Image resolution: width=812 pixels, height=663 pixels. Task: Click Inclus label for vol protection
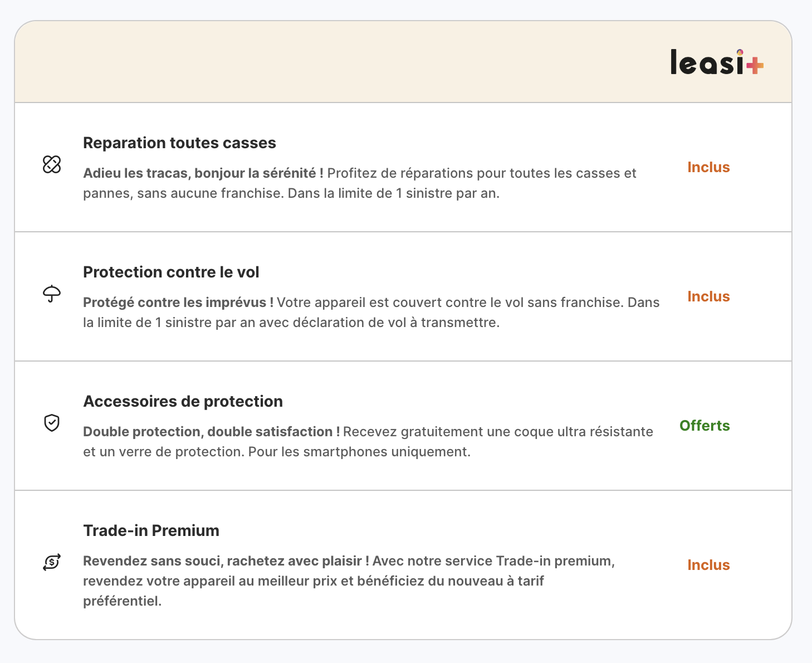(708, 296)
